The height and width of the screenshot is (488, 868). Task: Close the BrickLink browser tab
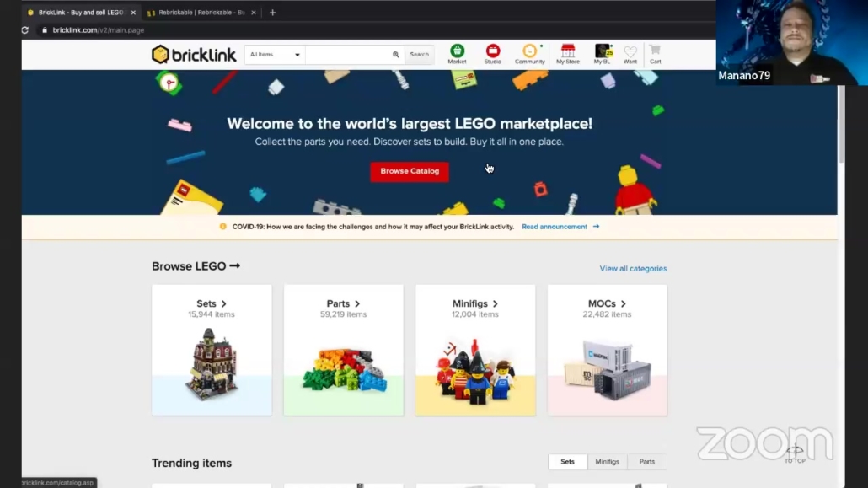(x=133, y=12)
